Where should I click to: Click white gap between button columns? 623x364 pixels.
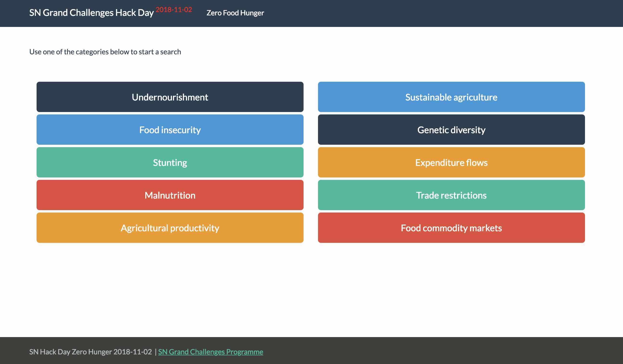[311, 162]
